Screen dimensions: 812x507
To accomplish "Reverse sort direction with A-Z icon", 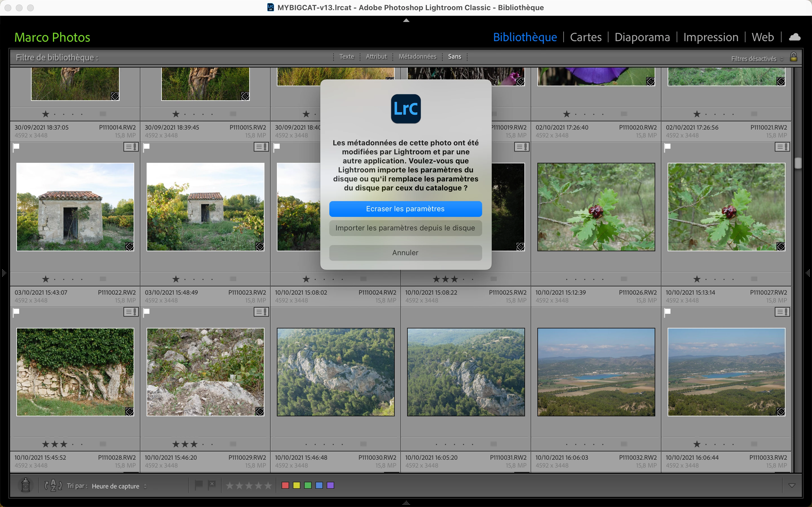I will pyautogui.click(x=53, y=485).
